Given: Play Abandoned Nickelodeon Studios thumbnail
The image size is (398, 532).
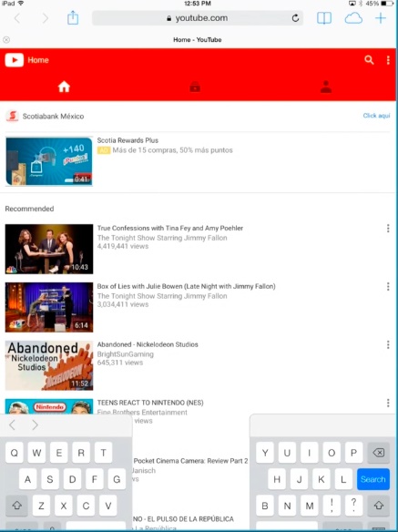Looking at the screenshot, I should tap(49, 365).
